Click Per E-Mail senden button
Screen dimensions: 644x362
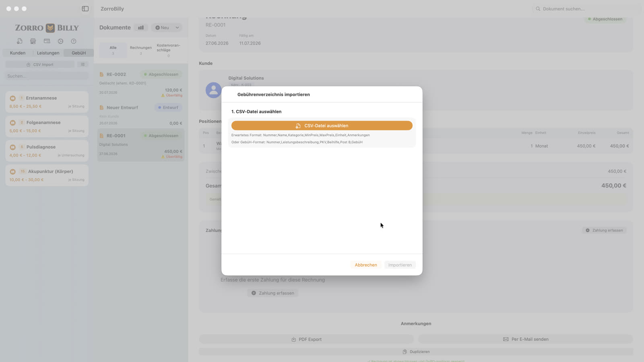(x=526, y=339)
